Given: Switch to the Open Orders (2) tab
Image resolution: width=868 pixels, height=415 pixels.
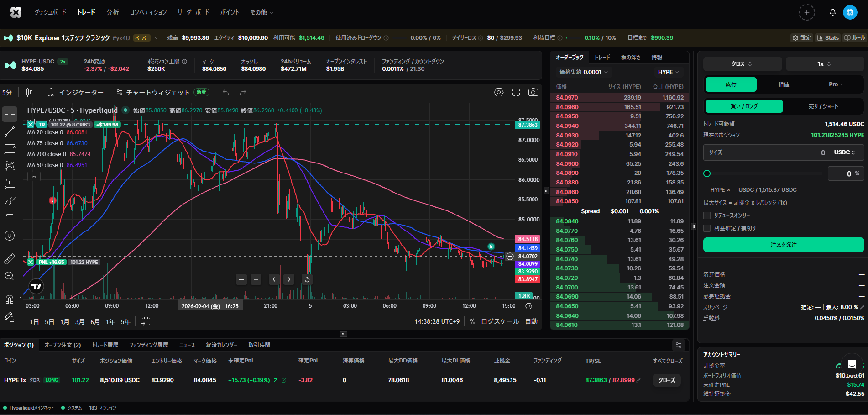Looking at the screenshot, I should 63,345.
